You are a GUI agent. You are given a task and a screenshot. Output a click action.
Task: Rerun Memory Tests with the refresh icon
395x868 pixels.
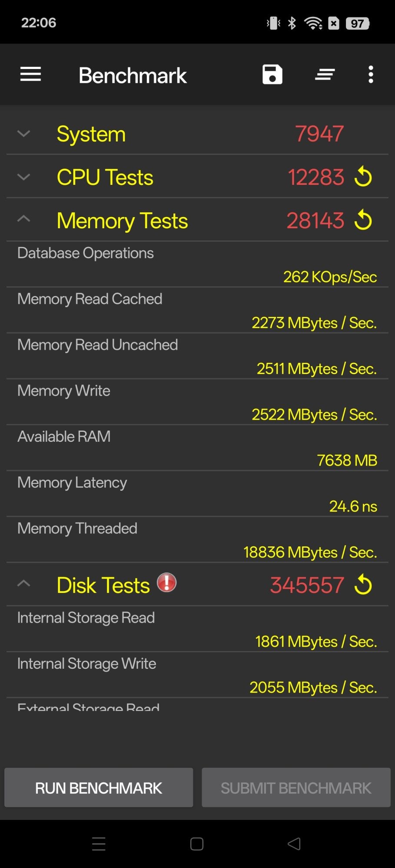363,220
